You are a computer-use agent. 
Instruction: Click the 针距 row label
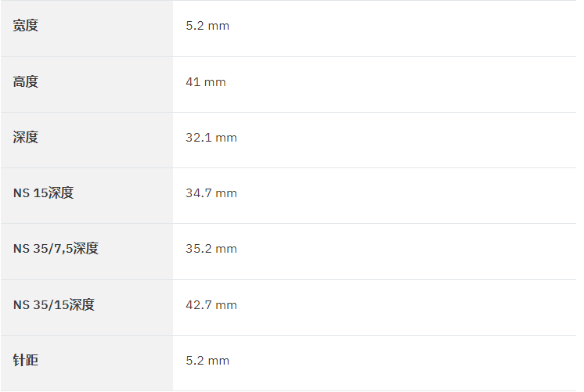[25, 361]
